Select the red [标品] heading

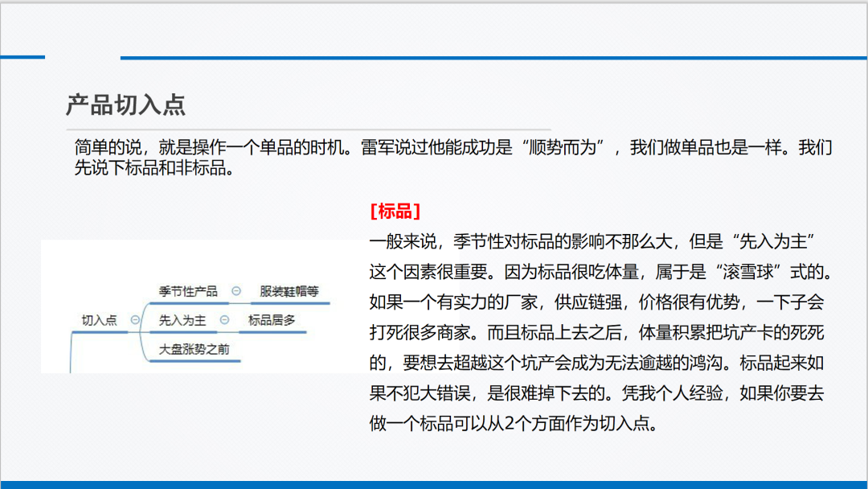(395, 211)
